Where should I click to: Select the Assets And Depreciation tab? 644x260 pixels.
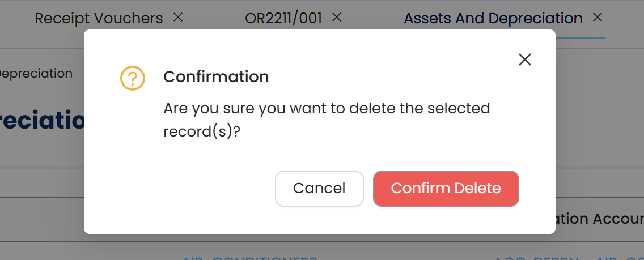tap(493, 18)
